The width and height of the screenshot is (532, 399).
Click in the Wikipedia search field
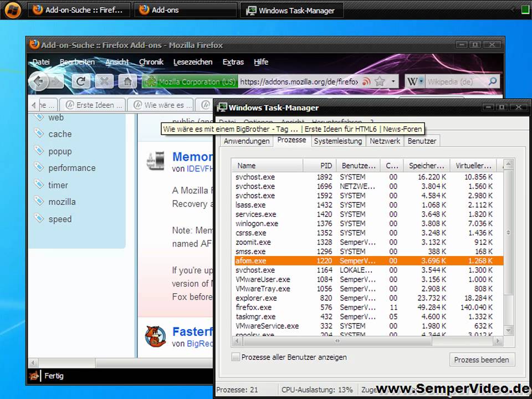coord(456,81)
